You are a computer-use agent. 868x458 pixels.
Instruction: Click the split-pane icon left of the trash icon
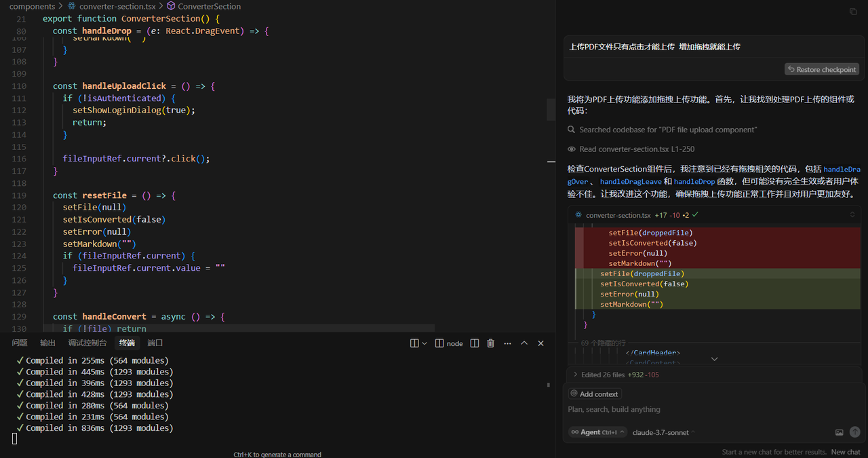pos(475,343)
